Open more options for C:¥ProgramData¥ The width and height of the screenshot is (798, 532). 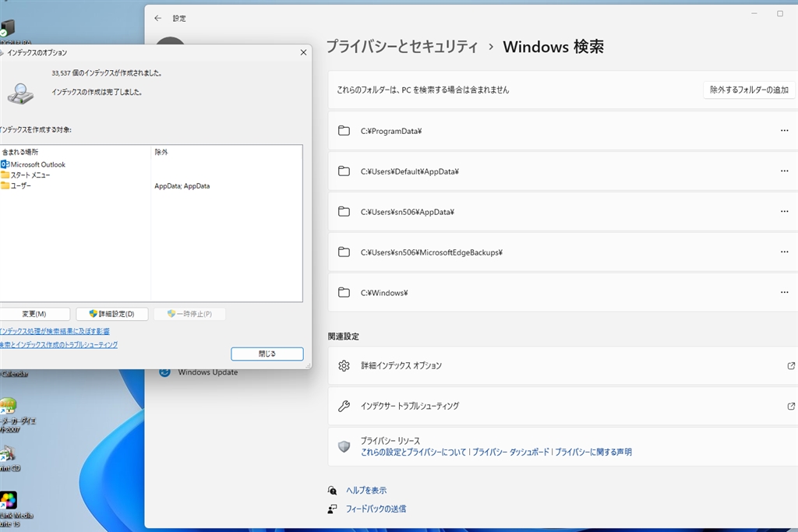(784, 131)
